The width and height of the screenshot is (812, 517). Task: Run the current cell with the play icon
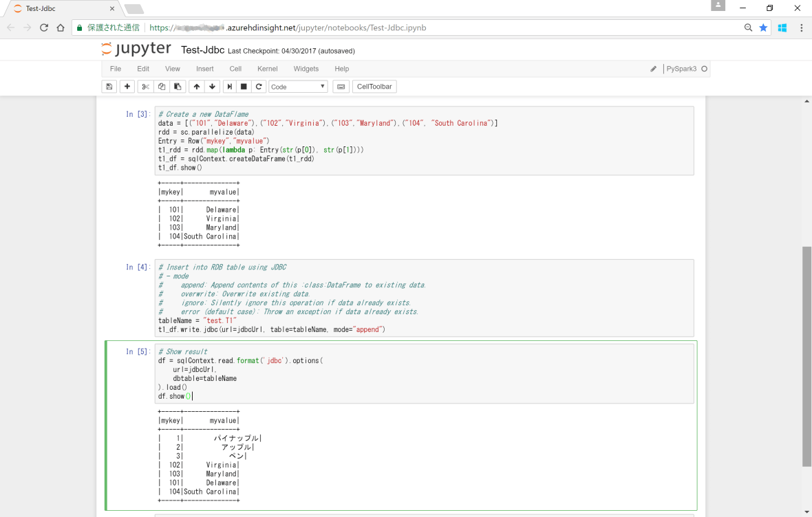229,87
